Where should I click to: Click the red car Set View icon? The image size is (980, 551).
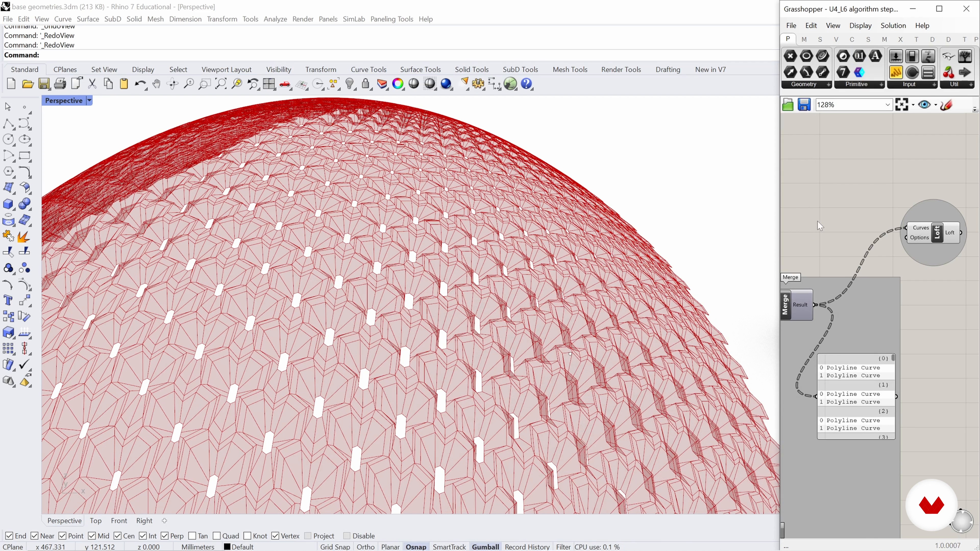(x=285, y=84)
